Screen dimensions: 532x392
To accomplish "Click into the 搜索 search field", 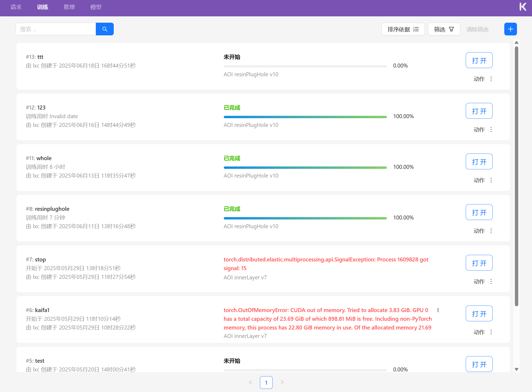I will tap(56, 29).
